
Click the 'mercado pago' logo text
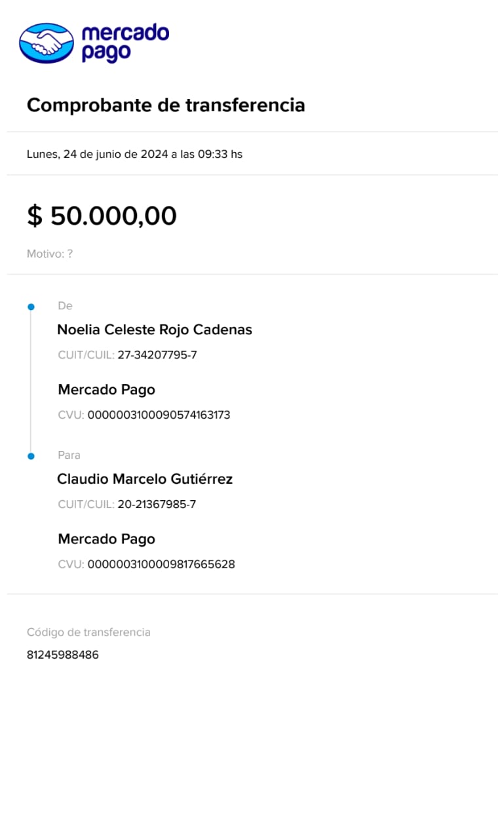pyautogui.click(x=125, y=43)
